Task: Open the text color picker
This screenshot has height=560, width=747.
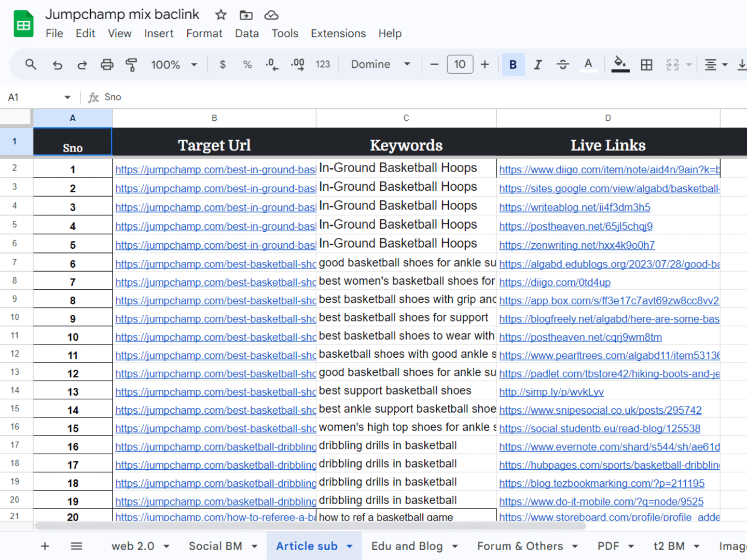Action: (x=588, y=64)
